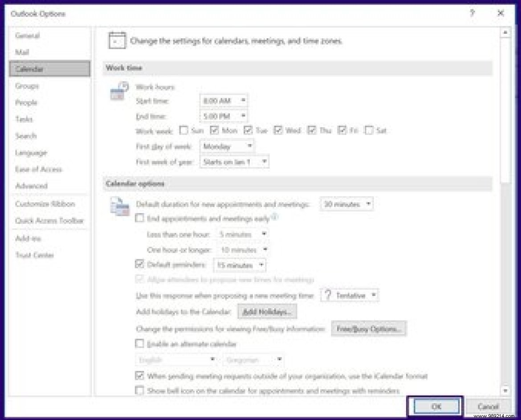Check the Sat work week checkbox
This screenshot has width=521, height=420.
point(369,130)
